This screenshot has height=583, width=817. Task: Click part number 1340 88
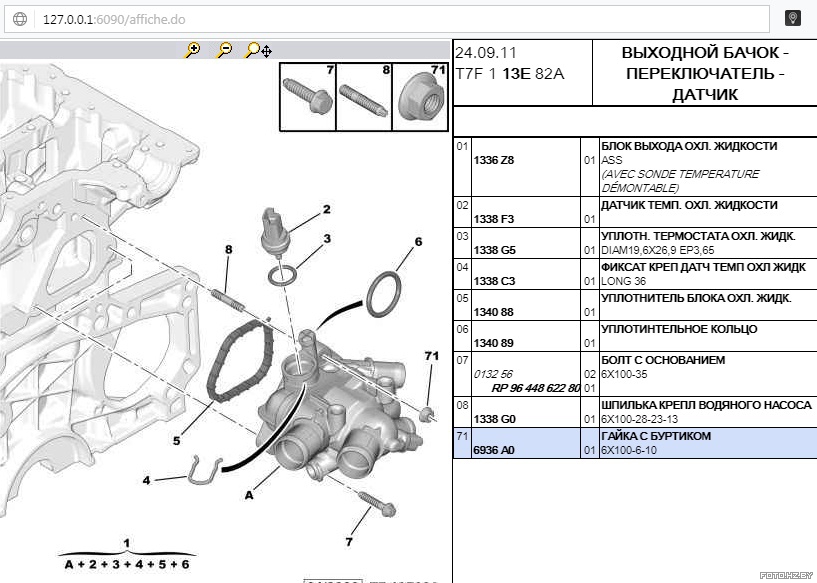(493, 312)
